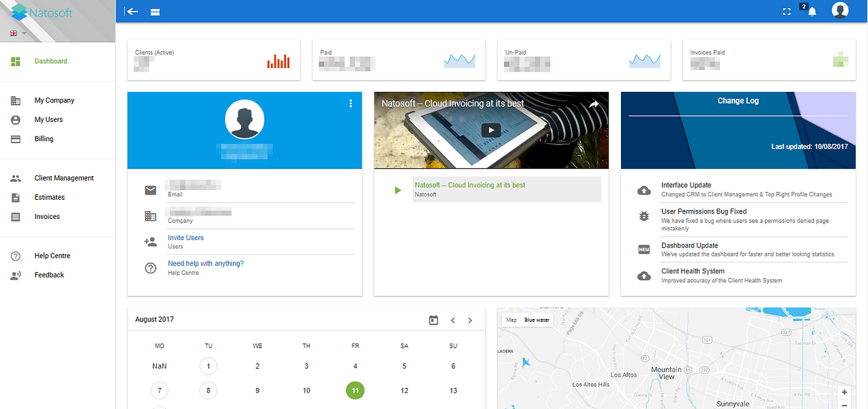The width and height of the screenshot is (868, 409).
Task: Click NEW badge icon by Dashboard Update
Action: pyautogui.click(x=643, y=249)
